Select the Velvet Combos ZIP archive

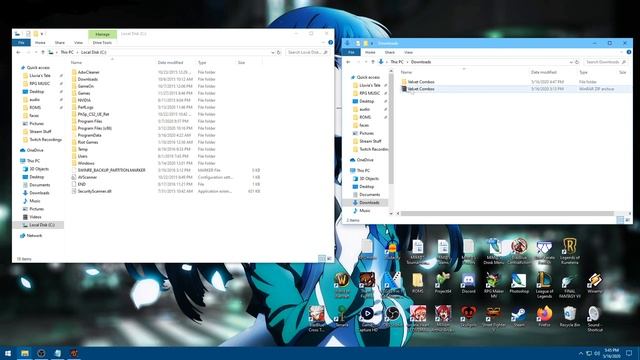pyautogui.click(x=420, y=89)
